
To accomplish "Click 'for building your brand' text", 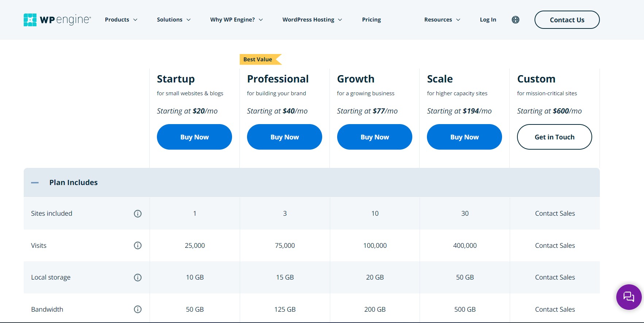I will coord(277,93).
